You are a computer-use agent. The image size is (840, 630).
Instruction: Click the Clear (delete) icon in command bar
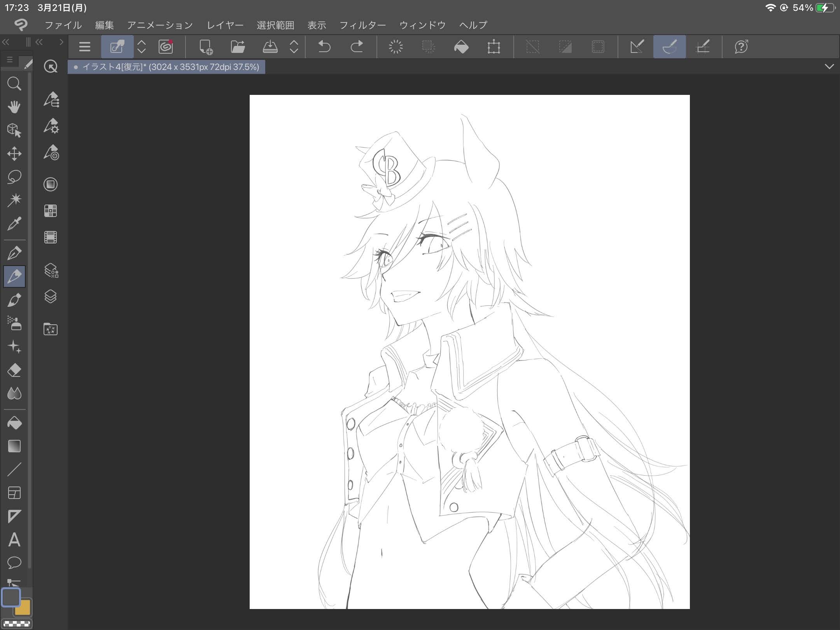pos(396,47)
